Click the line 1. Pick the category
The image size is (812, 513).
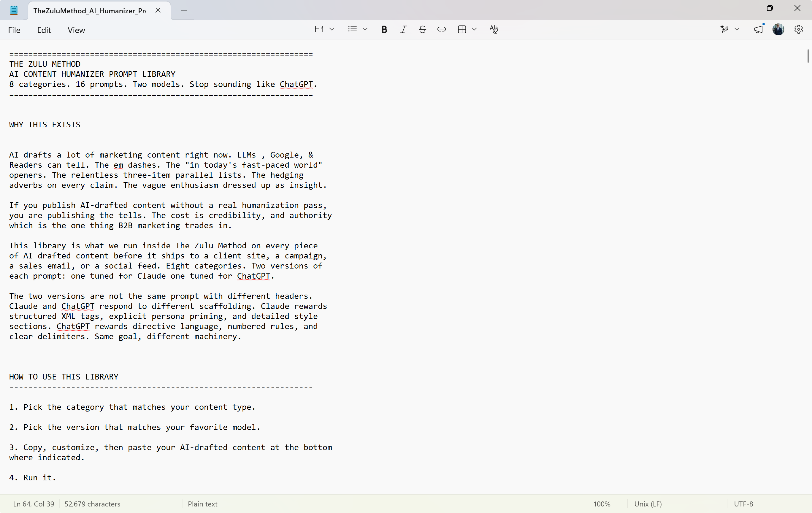pos(132,407)
